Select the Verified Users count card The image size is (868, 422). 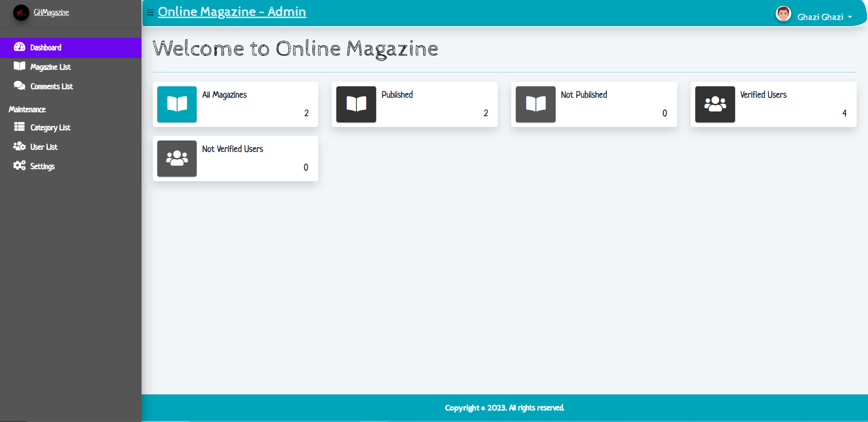(773, 104)
